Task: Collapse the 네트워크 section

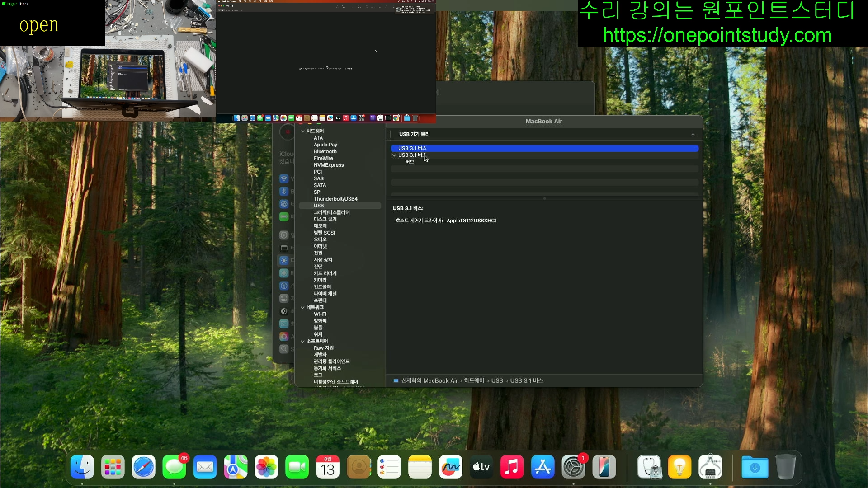Action: click(x=302, y=307)
